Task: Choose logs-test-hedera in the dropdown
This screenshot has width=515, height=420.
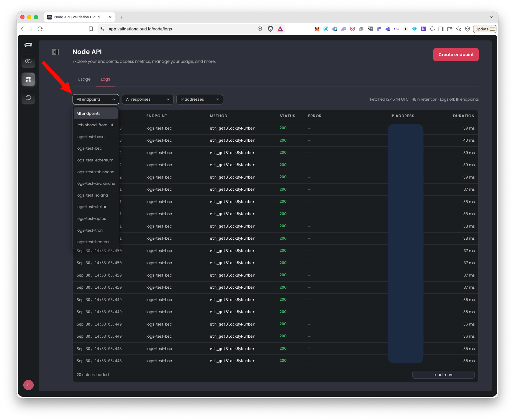Action: tap(96, 242)
